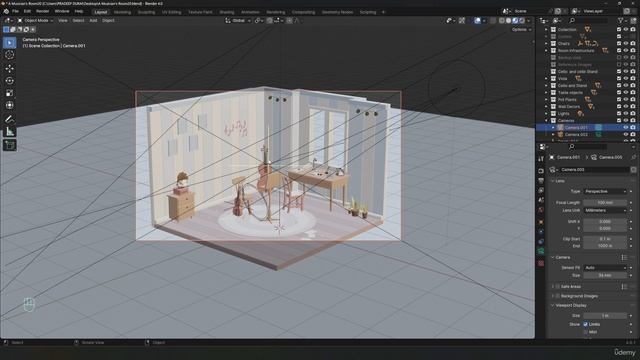Click the Focal Length value field
This screenshot has width=640, height=360.
coord(605,202)
